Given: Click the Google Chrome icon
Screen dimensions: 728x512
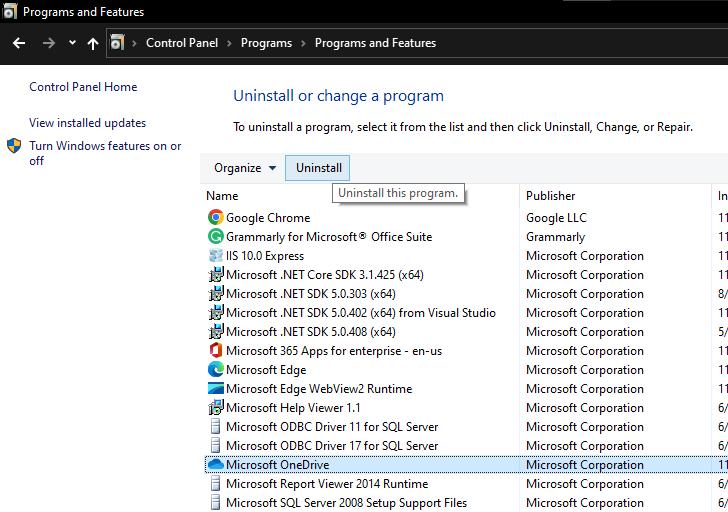Looking at the screenshot, I should click(x=215, y=218).
